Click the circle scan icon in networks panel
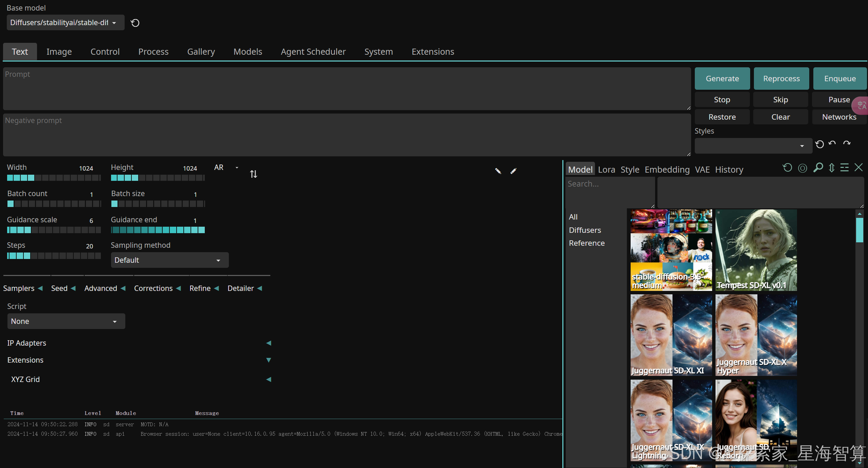The width and height of the screenshot is (868, 468). 802,168
